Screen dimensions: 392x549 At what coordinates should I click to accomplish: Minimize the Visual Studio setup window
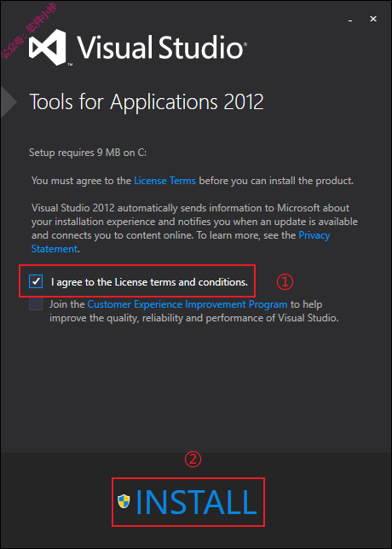coord(350,20)
